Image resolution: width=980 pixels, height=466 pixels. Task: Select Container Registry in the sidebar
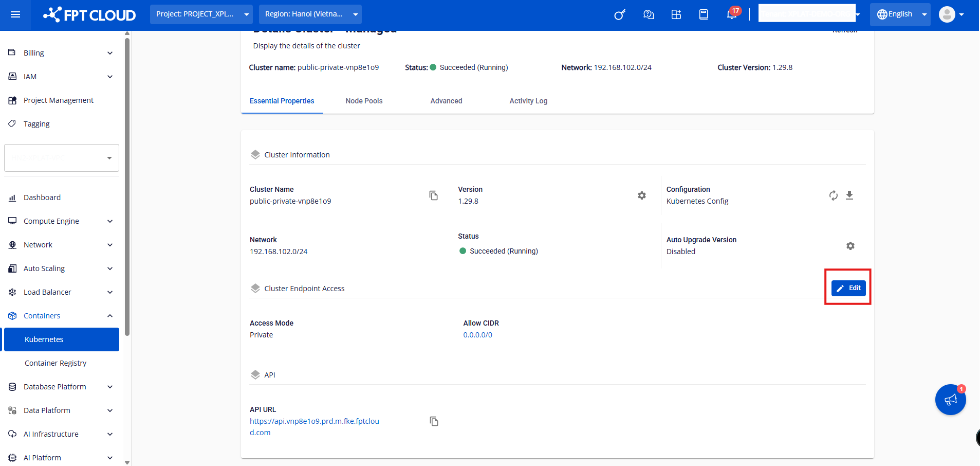[56, 363]
